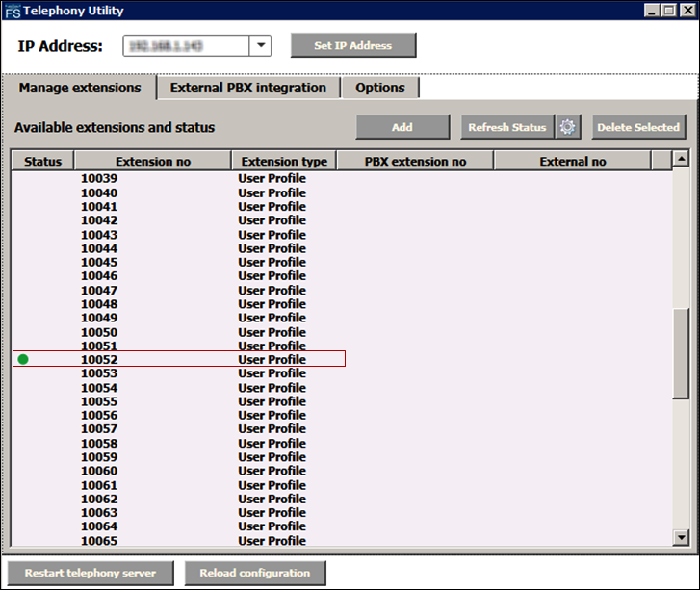Click the green status dot for extension 10052
This screenshot has height=590, width=700.
[x=23, y=360]
